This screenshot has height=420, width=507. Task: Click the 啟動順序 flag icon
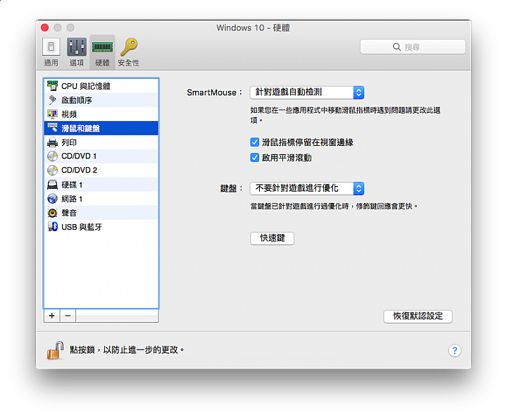52,100
